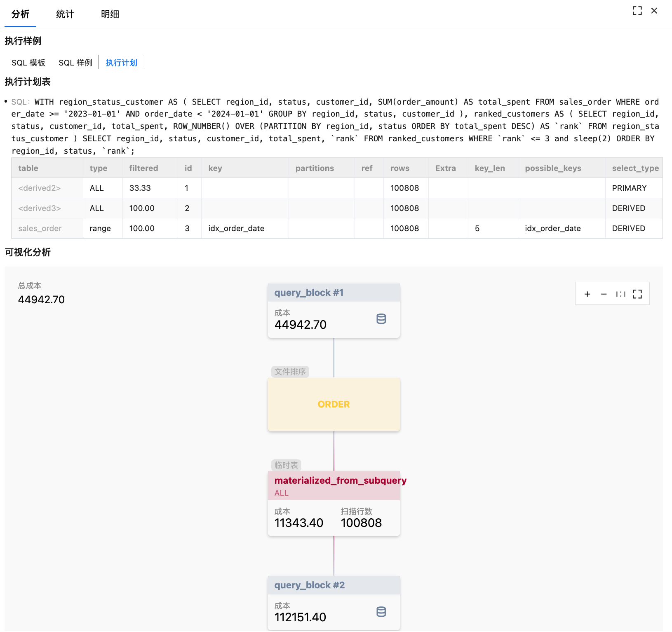Image resolution: width=672 pixels, height=632 pixels.
Task: Expand panel to fullscreen at top right
Action: [637, 11]
